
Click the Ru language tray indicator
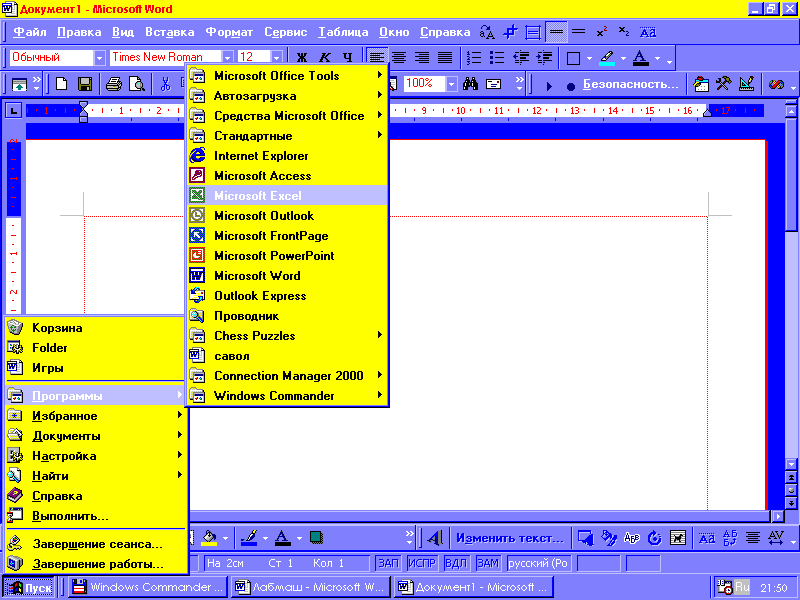pos(742,587)
